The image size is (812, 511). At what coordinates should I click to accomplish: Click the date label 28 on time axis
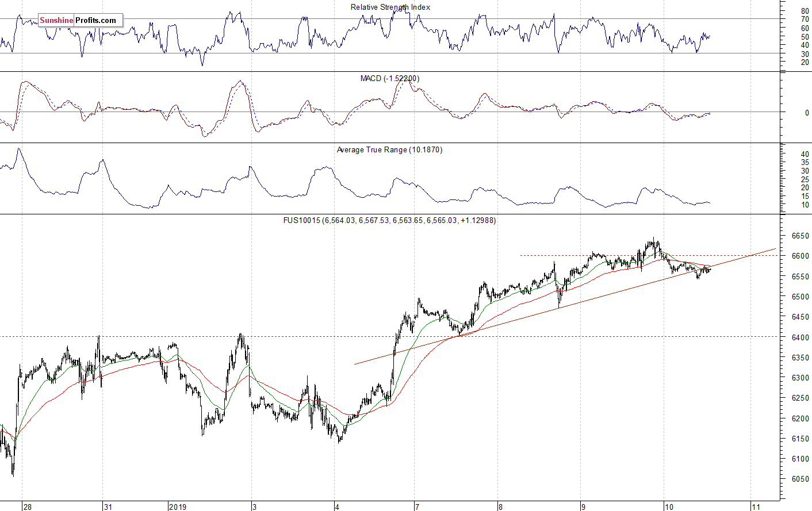click(28, 506)
